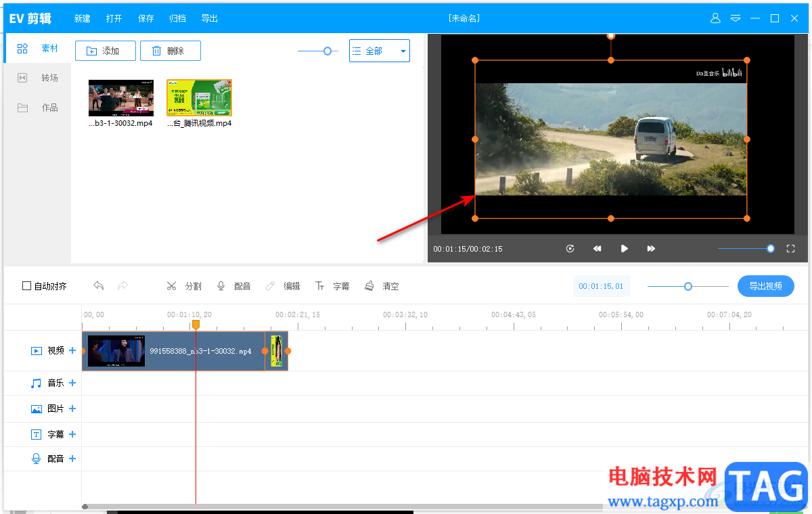812x514 pixels.
Task: Click the undo arrow icon
Action: 99,286
